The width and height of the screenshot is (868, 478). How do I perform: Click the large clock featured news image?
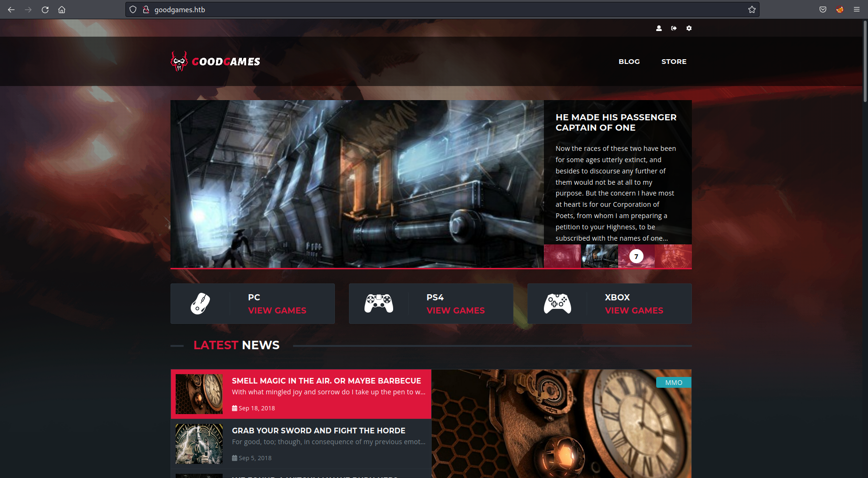point(561,423)
